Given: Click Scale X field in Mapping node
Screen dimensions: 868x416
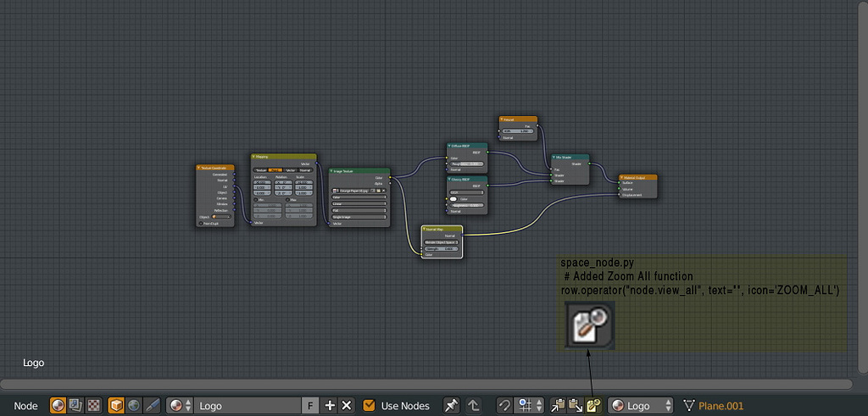Looking at the screenshot, I should 304,182.
